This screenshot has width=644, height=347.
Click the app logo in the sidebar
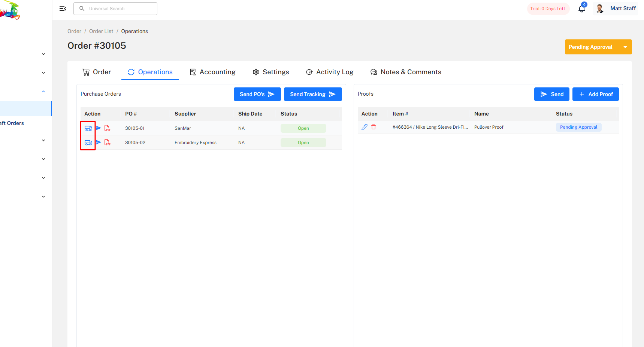[10, 10]
